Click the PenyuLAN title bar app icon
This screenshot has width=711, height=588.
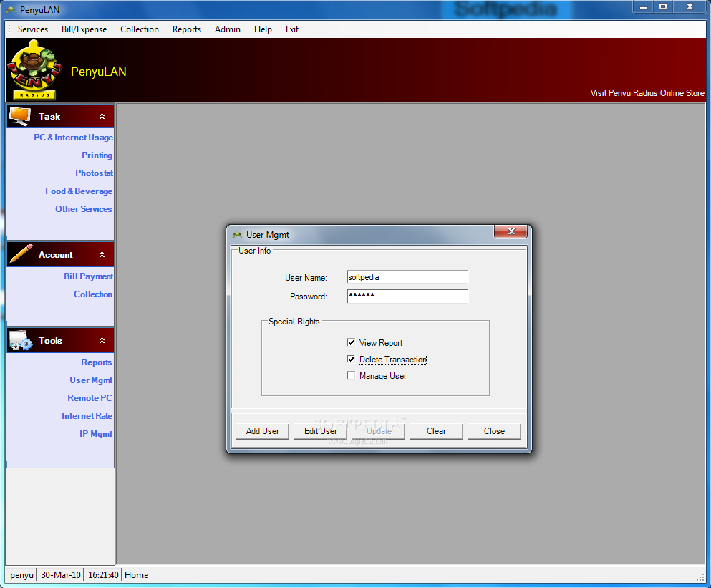pos(11,9)
